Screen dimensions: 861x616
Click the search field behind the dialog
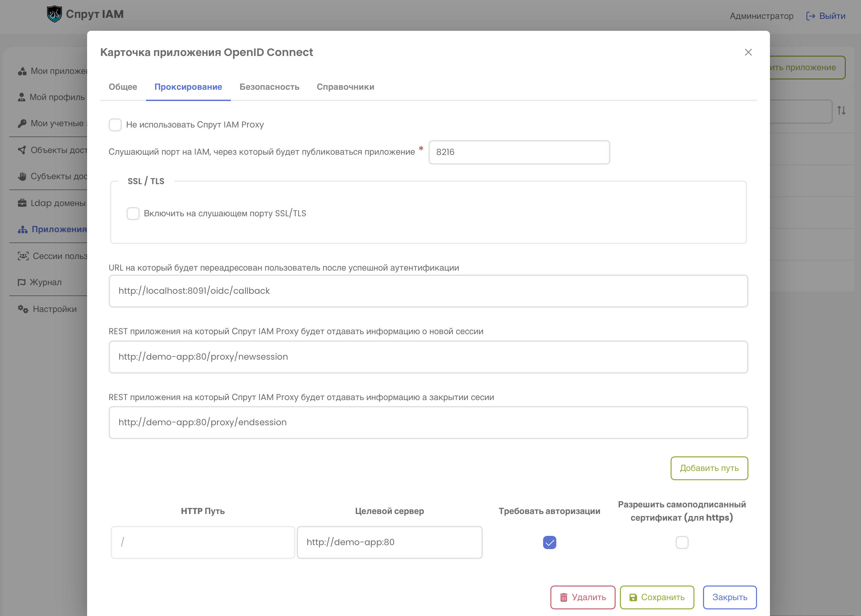pos(801,111)
